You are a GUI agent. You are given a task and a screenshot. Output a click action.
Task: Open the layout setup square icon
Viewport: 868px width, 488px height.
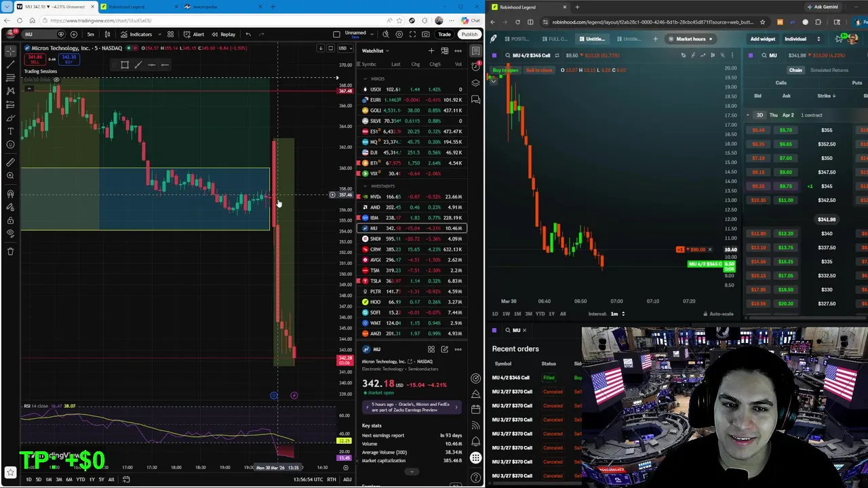point(336,35)
